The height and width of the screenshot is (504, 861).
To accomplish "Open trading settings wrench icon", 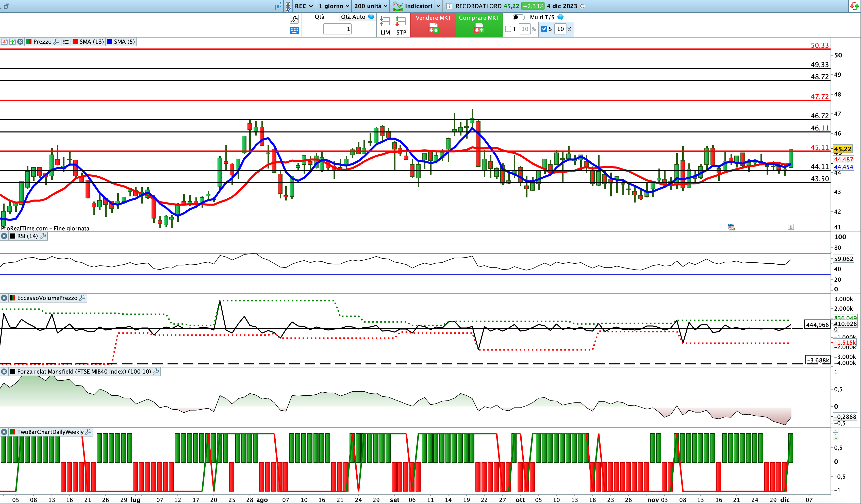I will [x=294, y=19].
